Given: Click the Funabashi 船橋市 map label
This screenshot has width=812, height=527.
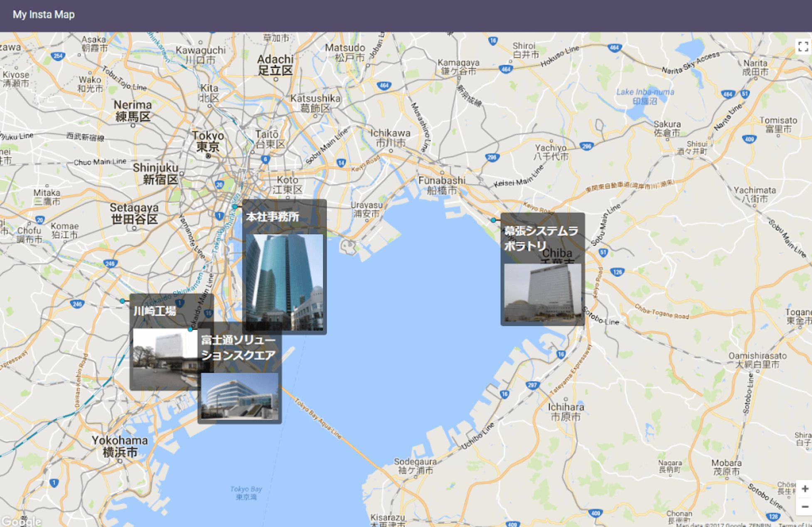Looking at the screenshot, I should click(x=442, y=185).
